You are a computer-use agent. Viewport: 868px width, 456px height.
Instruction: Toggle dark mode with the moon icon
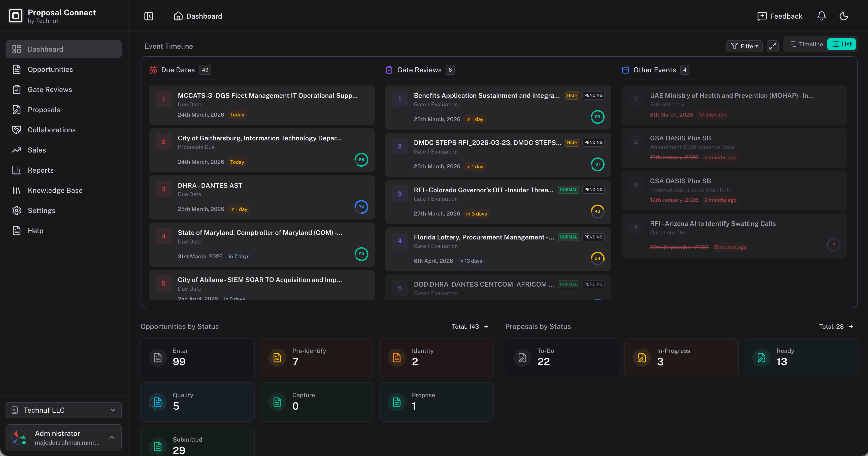[x=844, y=16]
